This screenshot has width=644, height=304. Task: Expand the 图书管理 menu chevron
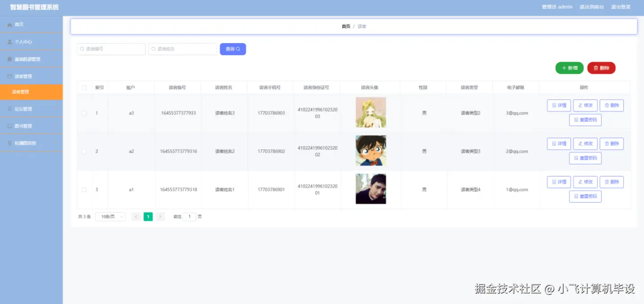pyautogui.click(x=55, y=126)
